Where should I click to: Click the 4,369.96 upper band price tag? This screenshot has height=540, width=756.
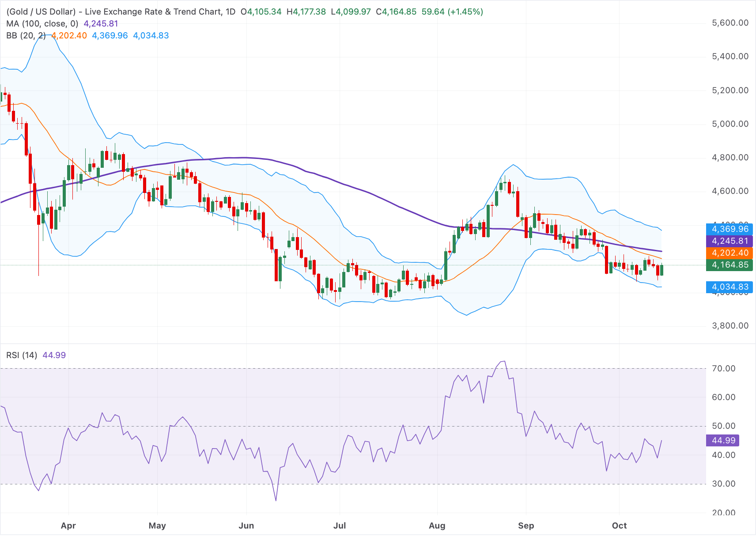coord(730,229)
